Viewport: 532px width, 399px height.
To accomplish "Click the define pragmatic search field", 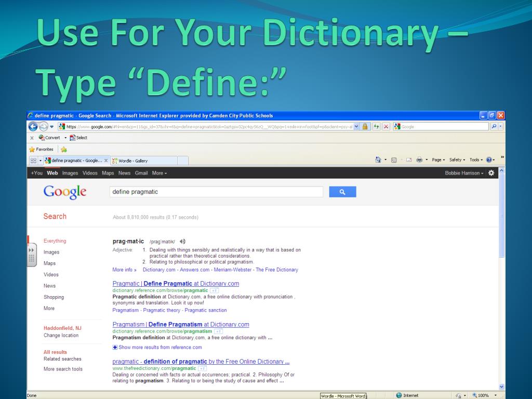I will click(216, 192).
